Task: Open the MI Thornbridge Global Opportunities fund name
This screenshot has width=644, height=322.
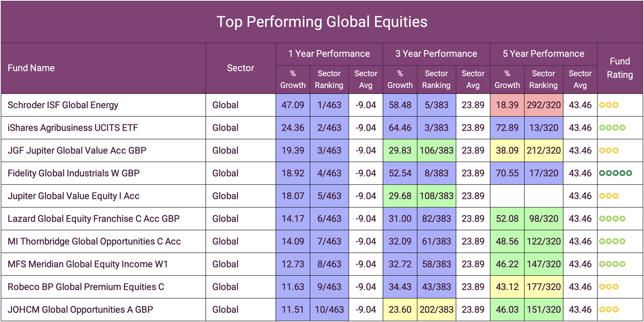Action: coord(94,241)
